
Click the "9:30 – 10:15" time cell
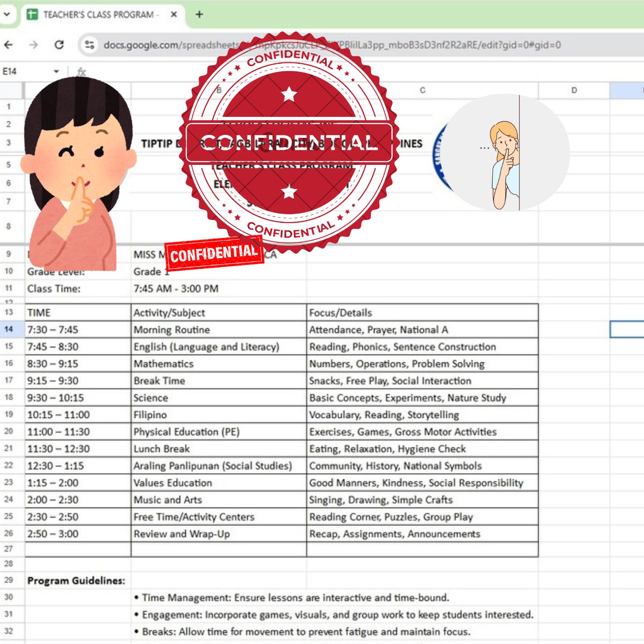coord(78,398)
